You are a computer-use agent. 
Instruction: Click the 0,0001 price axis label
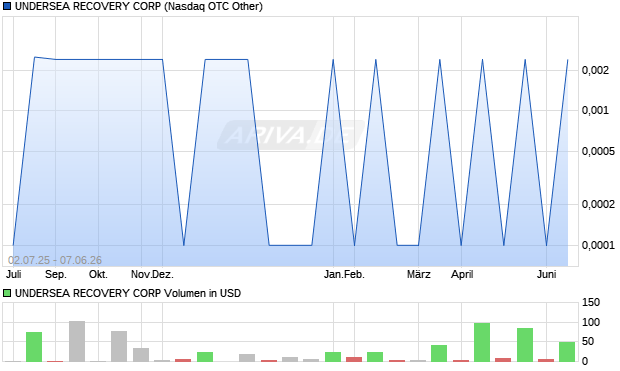598,245
